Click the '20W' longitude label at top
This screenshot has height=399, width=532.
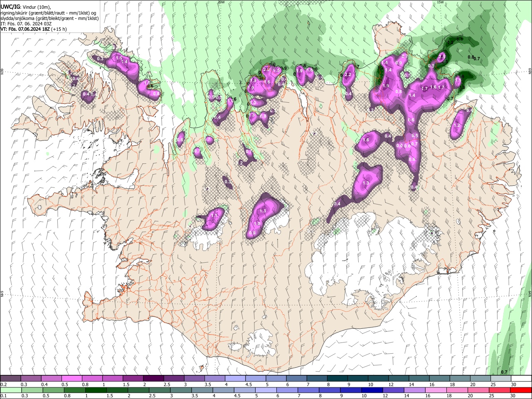pyautogui.click(x=221, y=2)
